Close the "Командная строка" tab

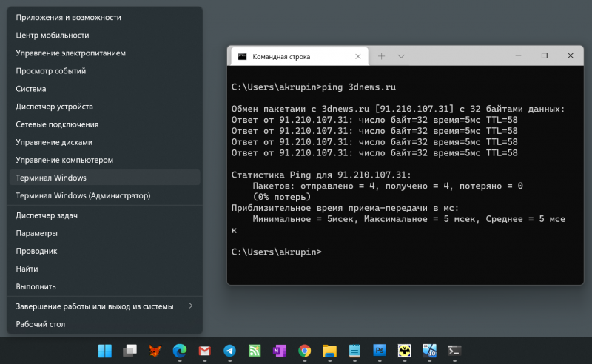pos(357,56)
